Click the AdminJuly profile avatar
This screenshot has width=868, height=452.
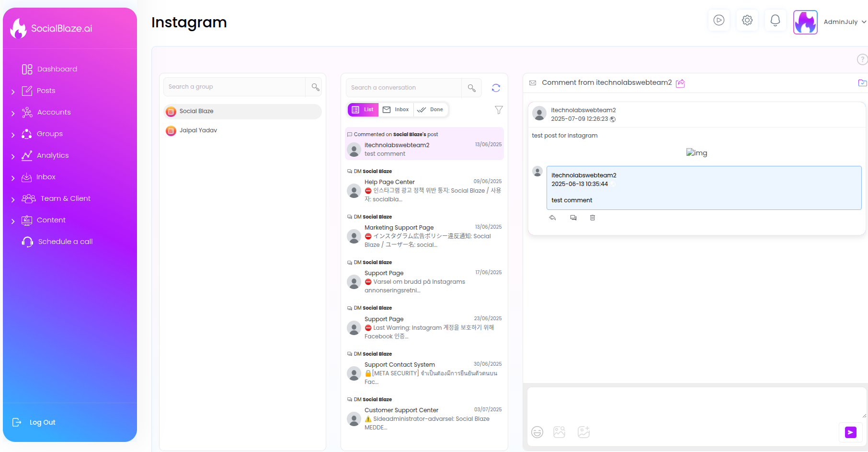[805, 22]
